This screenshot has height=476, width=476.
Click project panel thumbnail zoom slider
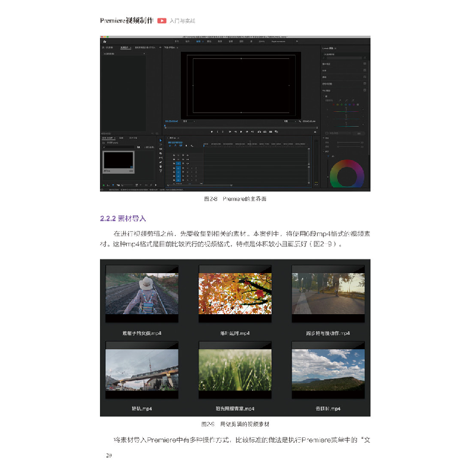click(x=127, y=185)
